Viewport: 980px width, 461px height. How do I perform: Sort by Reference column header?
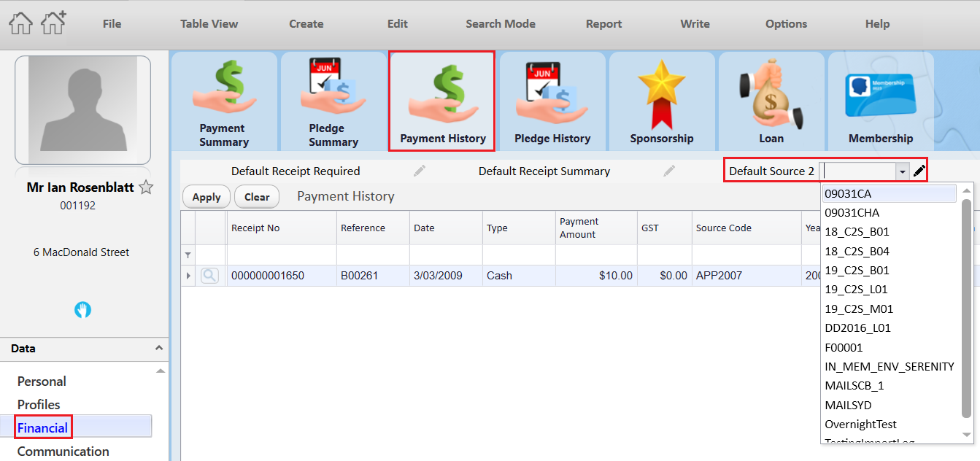(373, 228)
